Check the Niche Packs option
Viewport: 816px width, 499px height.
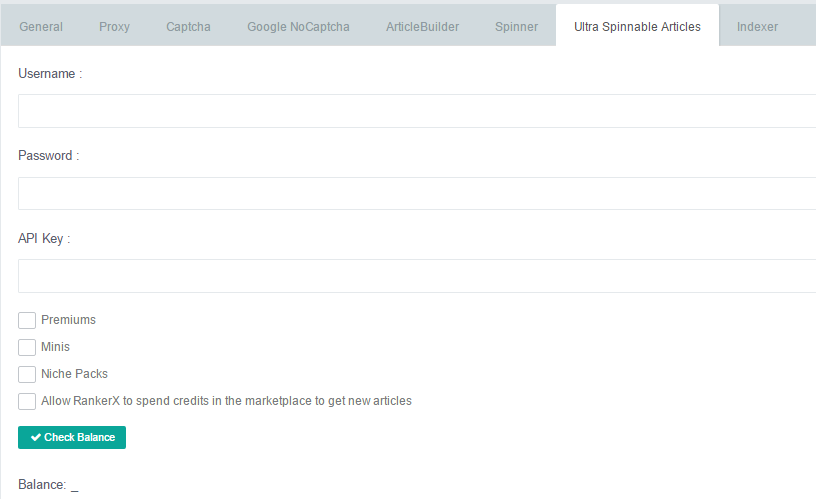[27, 374]
